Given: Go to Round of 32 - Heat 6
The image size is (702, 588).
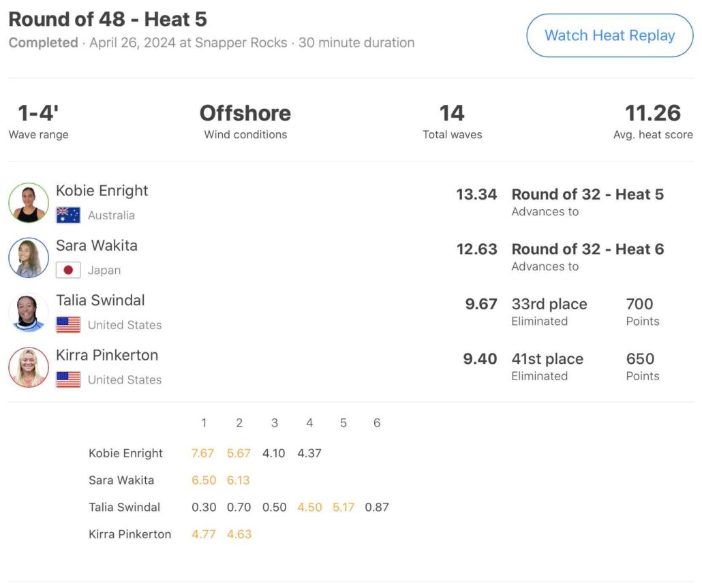Looking at the screenshot, I should tap(587, 249).
